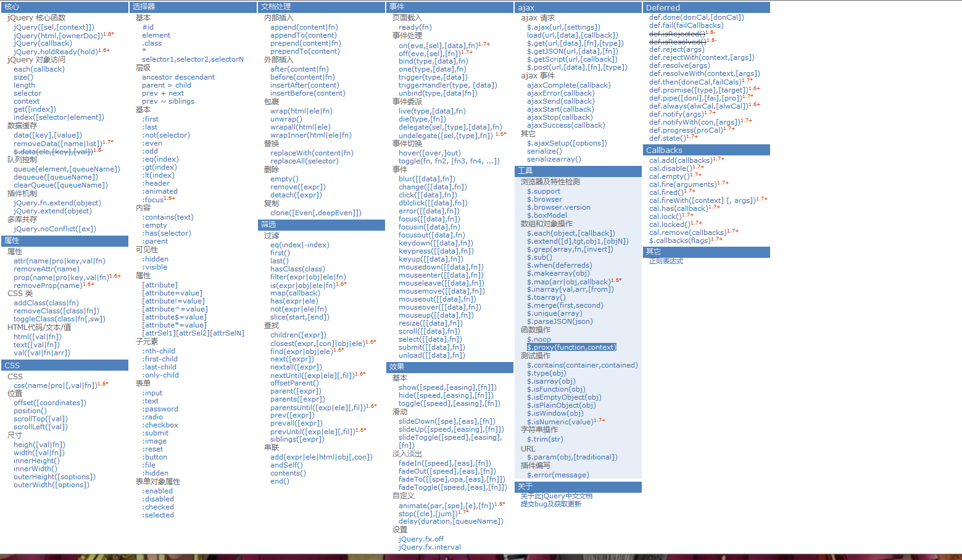Click ready(fn) event link
Screen dimensions: 962x560
click(415, 27)
